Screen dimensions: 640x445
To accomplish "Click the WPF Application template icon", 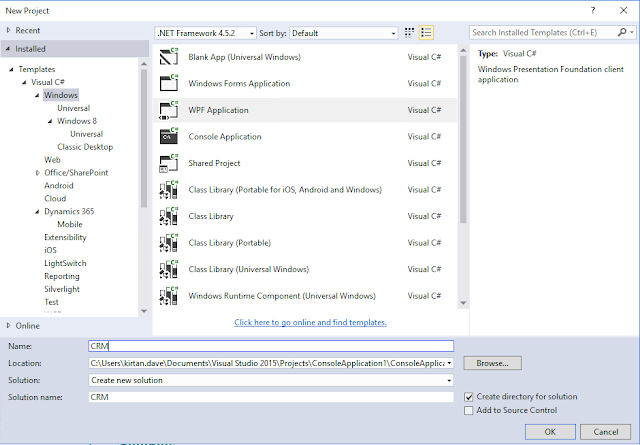I will coord(169,110).
